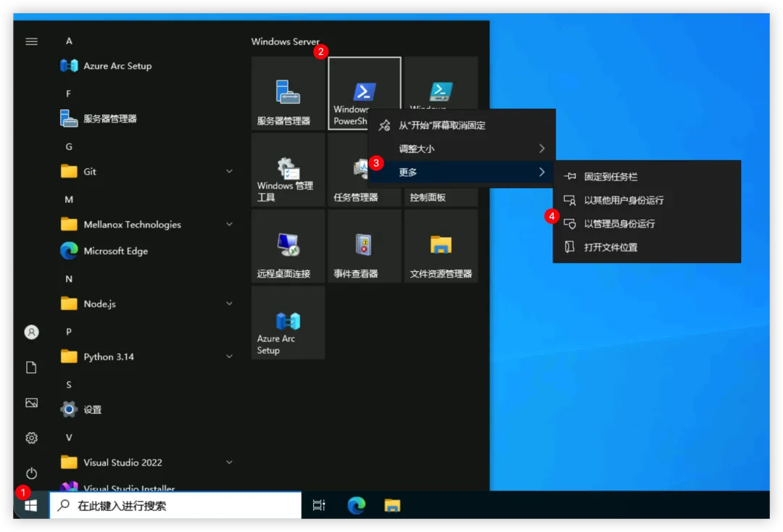Expand the Python 3.14 chevron

pyautogui.click(x=229, y=357)
